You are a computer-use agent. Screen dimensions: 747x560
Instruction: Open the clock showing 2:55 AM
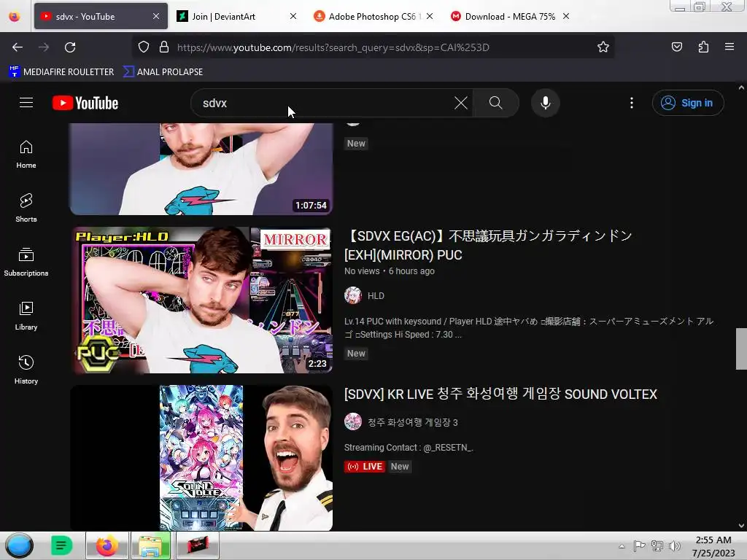[713, 546]
